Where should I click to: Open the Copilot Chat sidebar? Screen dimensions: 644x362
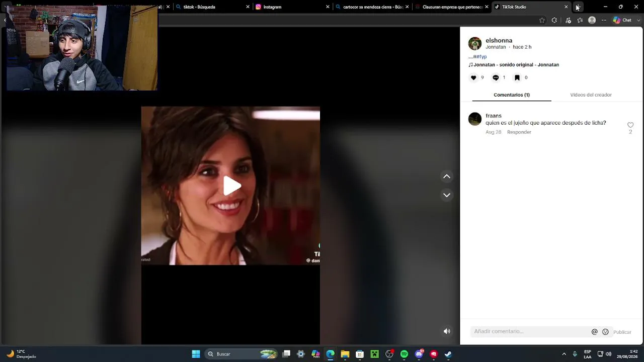[622, 20]
